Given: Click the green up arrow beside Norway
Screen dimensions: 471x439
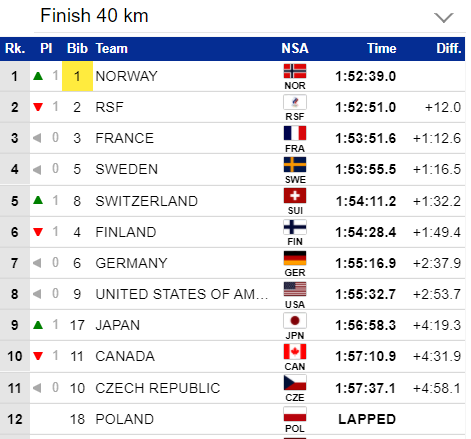Looking at the screenshot, I should coord(38,76).
